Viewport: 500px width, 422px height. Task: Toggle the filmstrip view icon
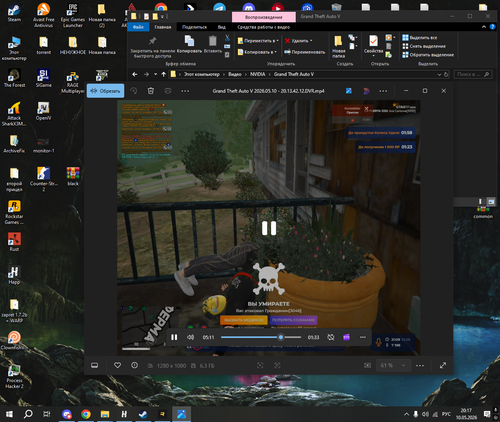pos(95,365)
